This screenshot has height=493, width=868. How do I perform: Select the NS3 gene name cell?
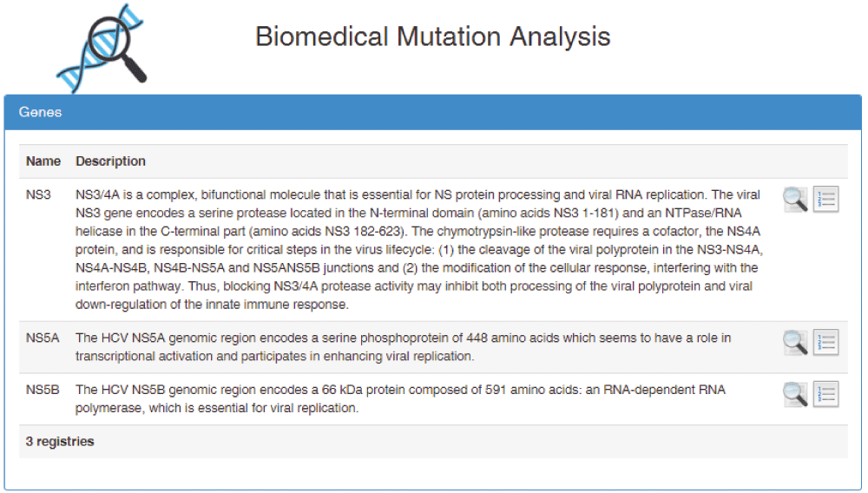pos(38,195)
